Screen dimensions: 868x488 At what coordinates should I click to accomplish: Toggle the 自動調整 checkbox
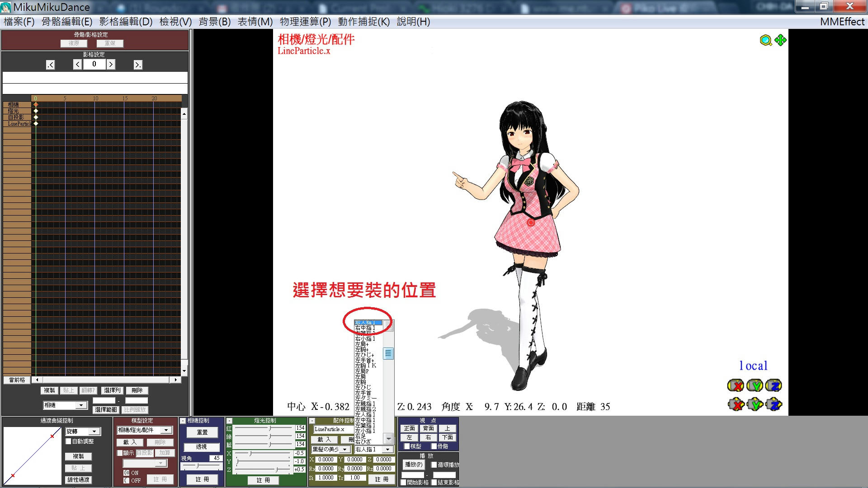tap(69, 441)
